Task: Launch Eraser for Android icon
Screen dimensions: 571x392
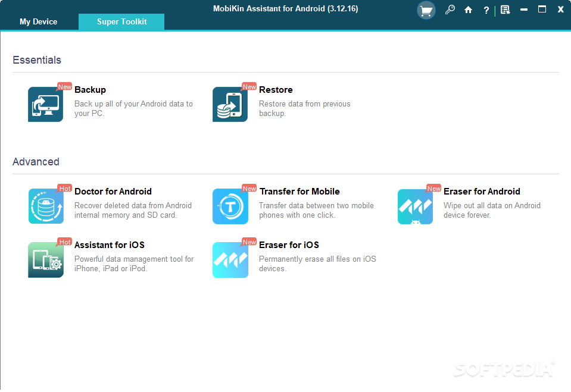Action: point(415,206)
